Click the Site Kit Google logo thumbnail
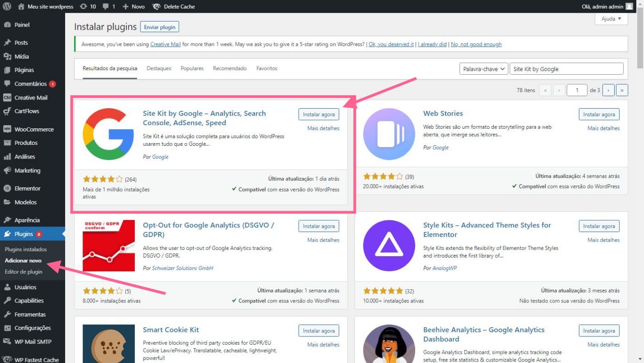The height and width of the screenshot is (363, 644). tap(109, 134)
